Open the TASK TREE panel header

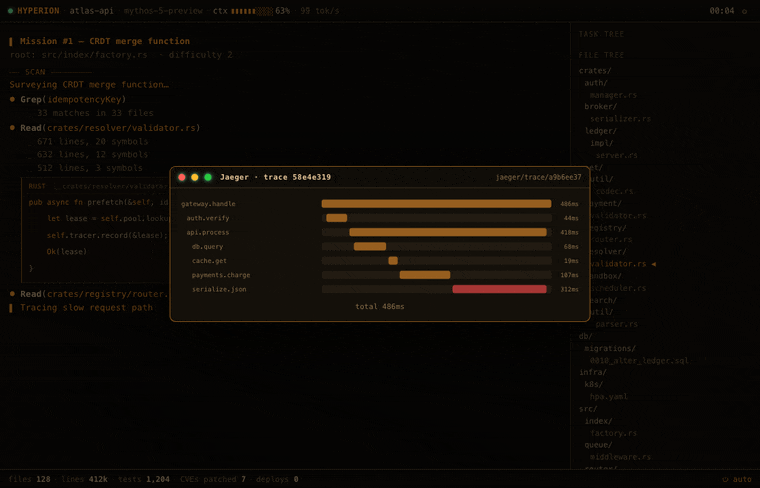point(601,34)
